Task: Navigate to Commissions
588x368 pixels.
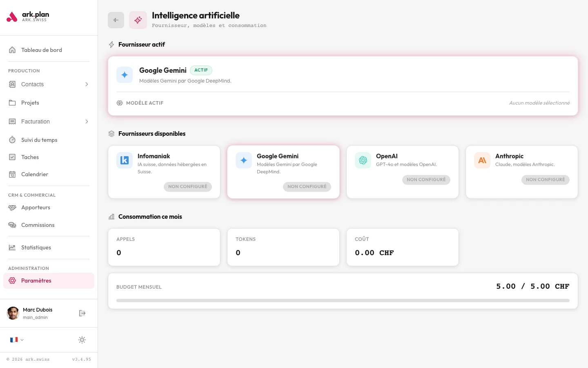Action: click(x=49, y=225)
